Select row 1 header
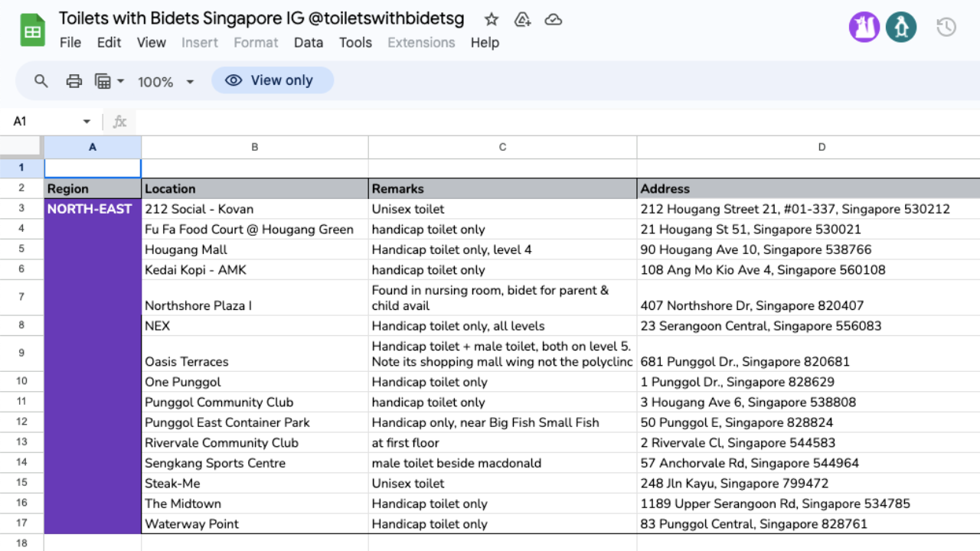Viewport: 980px width, 551px height. tap(21, 168)
